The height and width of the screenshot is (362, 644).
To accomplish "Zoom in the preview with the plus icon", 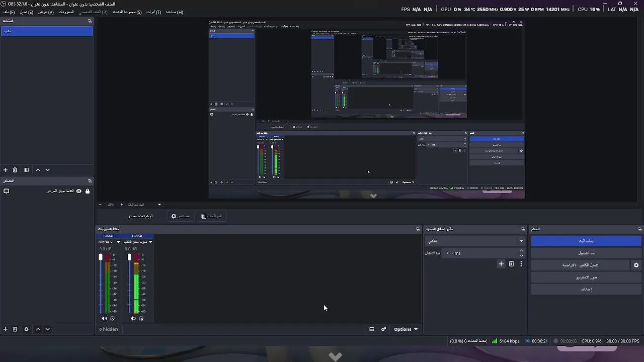I will (121, 205).
